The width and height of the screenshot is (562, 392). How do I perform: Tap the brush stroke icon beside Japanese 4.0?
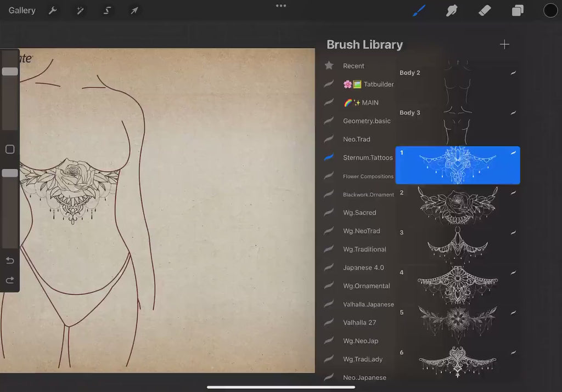pos(329,267)
